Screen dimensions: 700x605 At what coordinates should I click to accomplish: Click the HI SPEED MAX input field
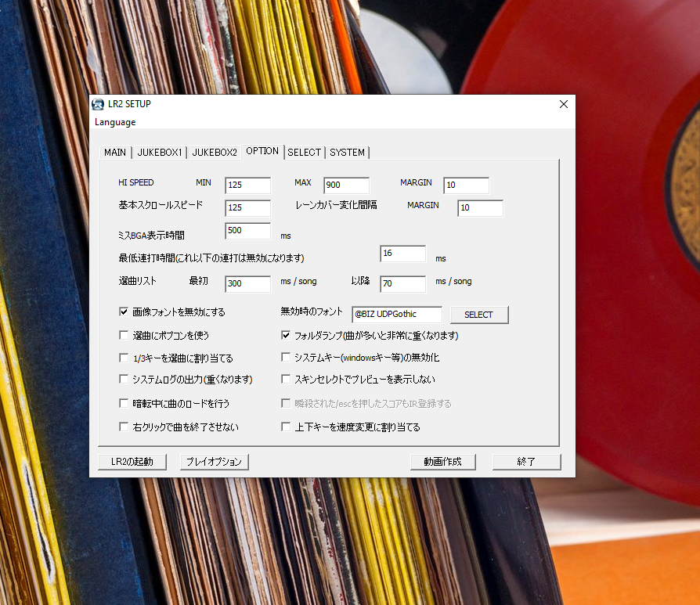pos(346,185)
